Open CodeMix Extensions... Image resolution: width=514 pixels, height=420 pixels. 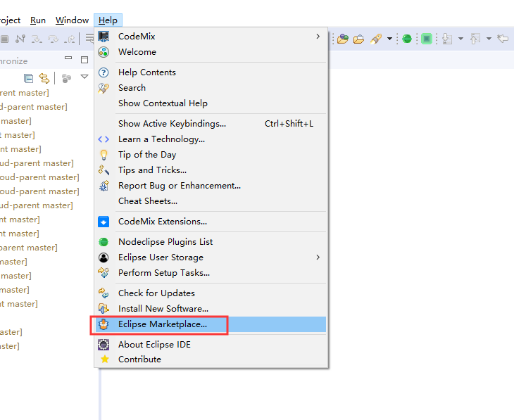point(211,222)
